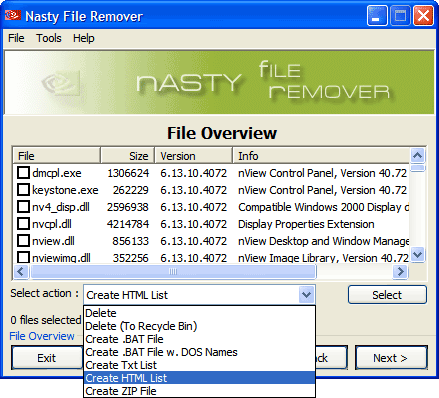Choose Create HTML List in dropdown list
The image size is (439, 398).
pos(199,378)
